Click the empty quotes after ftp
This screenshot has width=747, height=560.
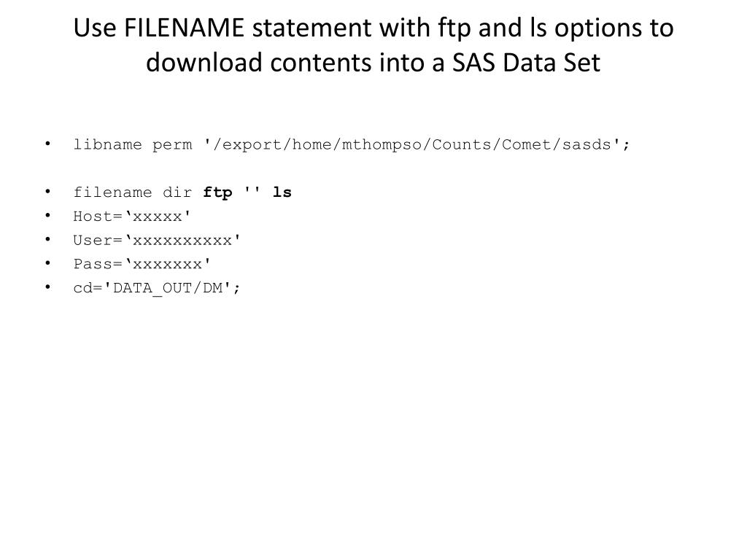point(252,190)
